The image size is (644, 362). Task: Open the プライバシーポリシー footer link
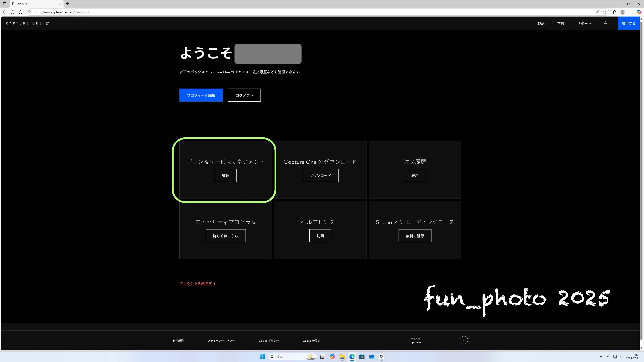coord(221,341)
